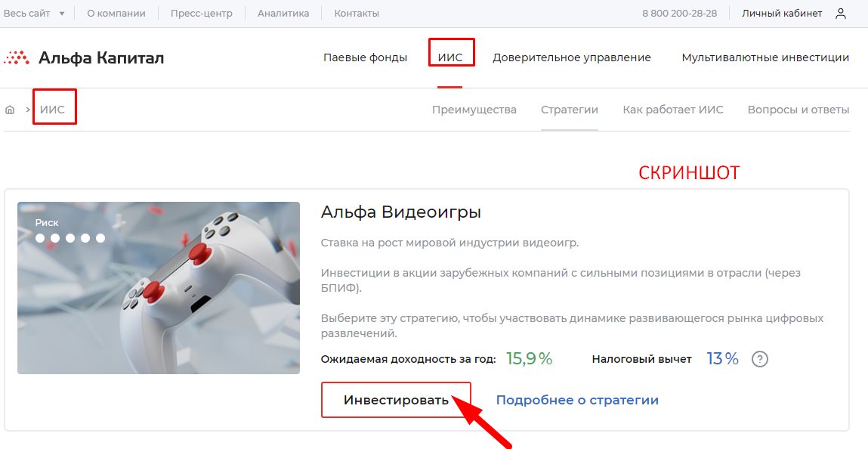Click the 15,9 % expected return value
Viewport: 868px width, 449px height.
(x=530, y=359)
